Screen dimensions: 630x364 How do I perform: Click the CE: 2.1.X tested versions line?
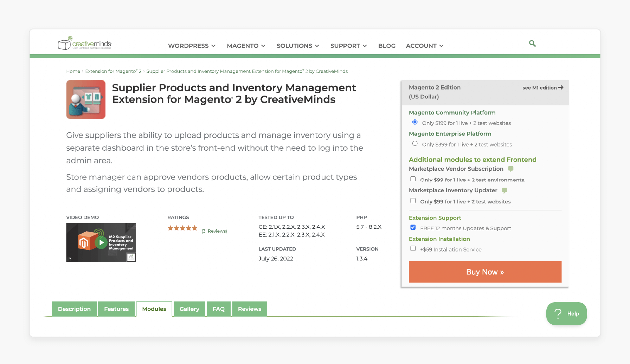pyautogui.click(x=291, y=227)
